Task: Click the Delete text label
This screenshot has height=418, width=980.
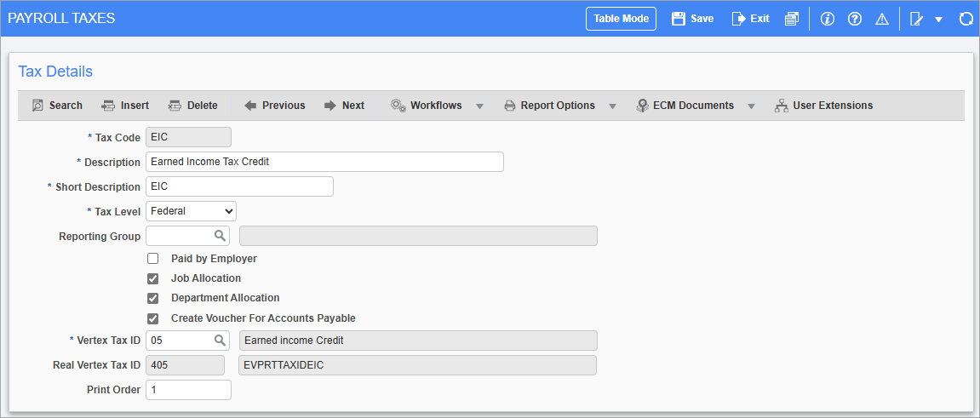Action: 203,106
